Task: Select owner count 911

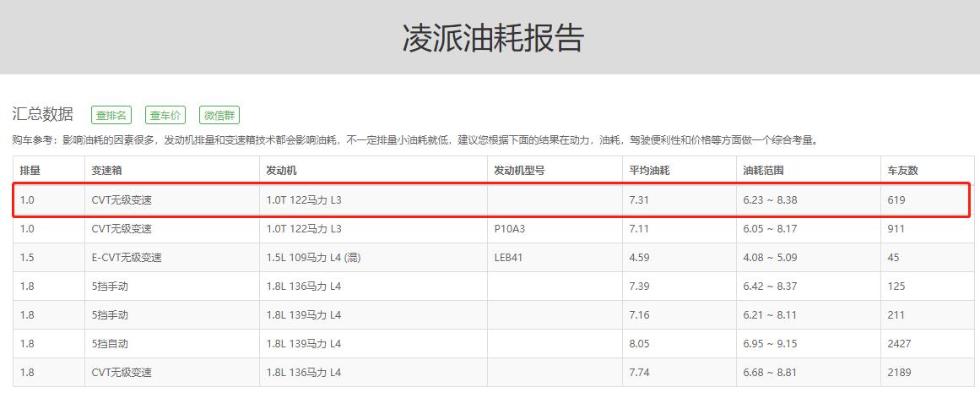Action: coord(896,229)
